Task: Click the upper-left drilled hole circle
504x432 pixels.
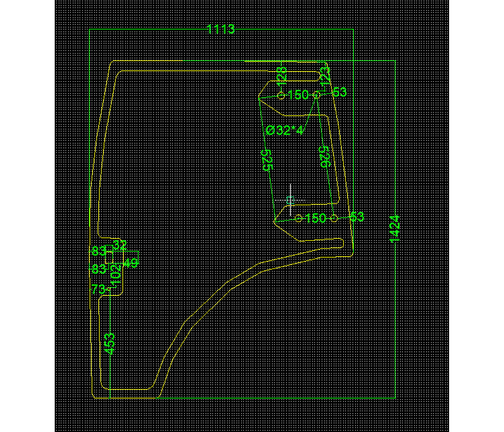Action: click(x=281, y=96)
